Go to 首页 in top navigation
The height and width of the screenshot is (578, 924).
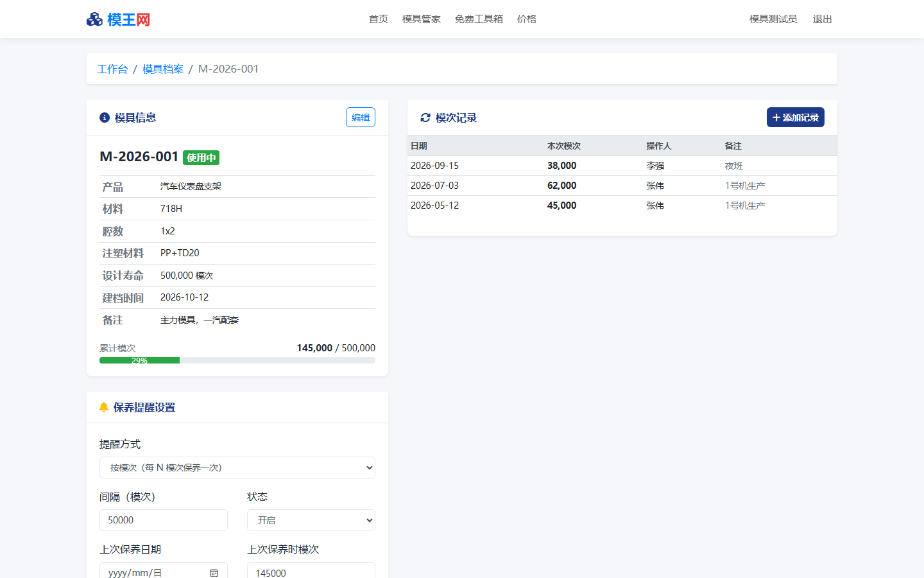point(379,19)
